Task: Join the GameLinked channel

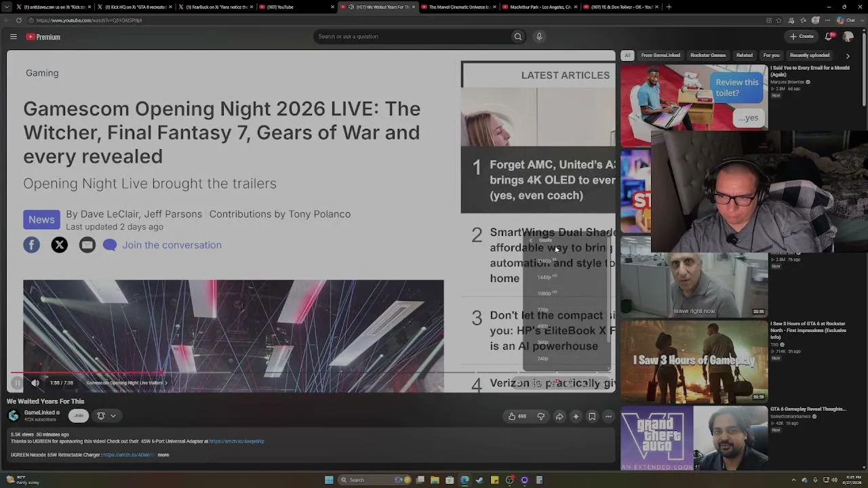Action: click(x=79, y=415)
